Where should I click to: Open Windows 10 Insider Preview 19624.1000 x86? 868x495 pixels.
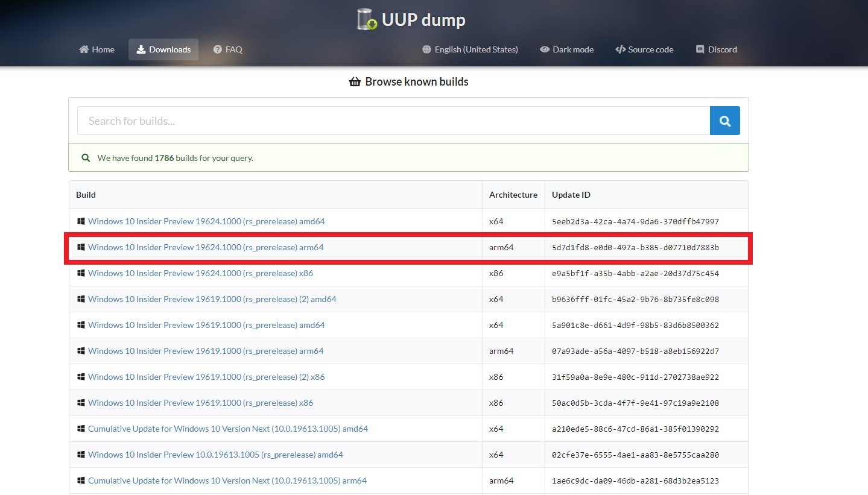[x=200, y=273]
